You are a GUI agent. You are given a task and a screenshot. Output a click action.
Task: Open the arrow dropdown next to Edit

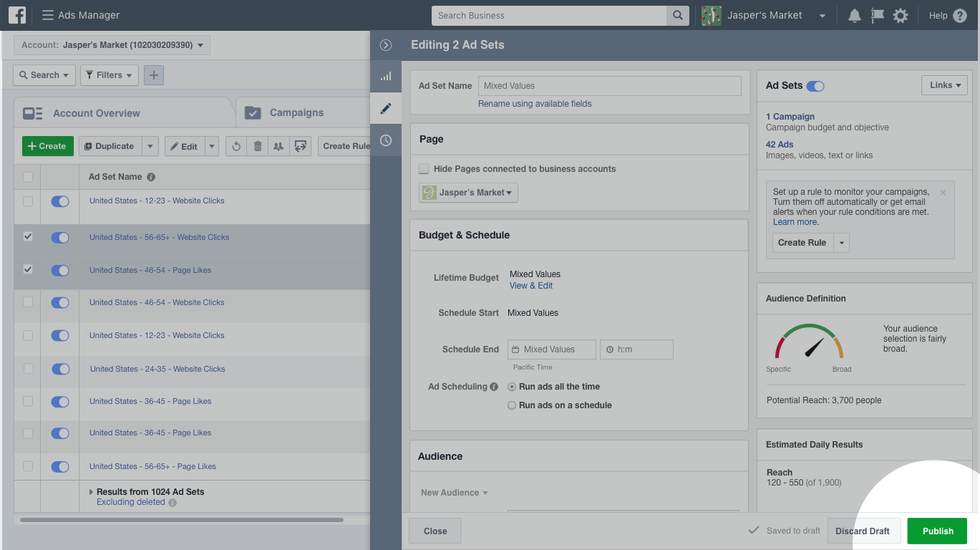click(x=212, y=146)
